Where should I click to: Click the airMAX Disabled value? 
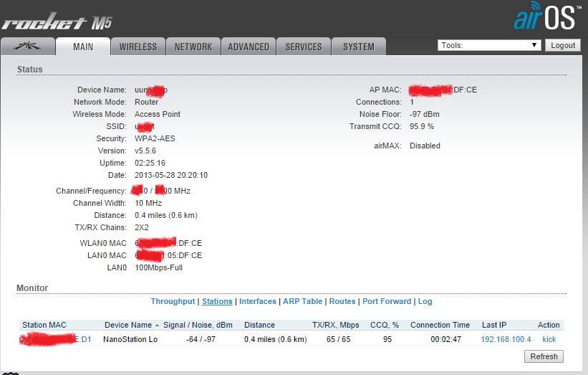click(x=425, y=146)
